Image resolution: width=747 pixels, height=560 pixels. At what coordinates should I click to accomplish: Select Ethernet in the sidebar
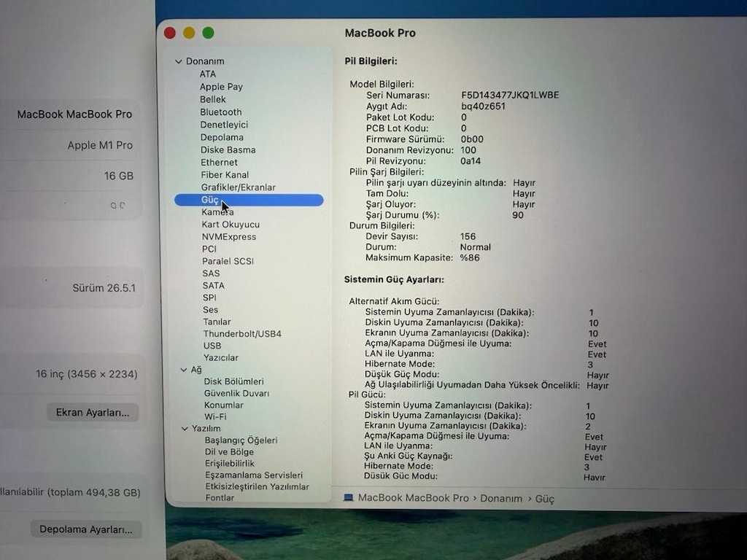[x=219, y=162]
